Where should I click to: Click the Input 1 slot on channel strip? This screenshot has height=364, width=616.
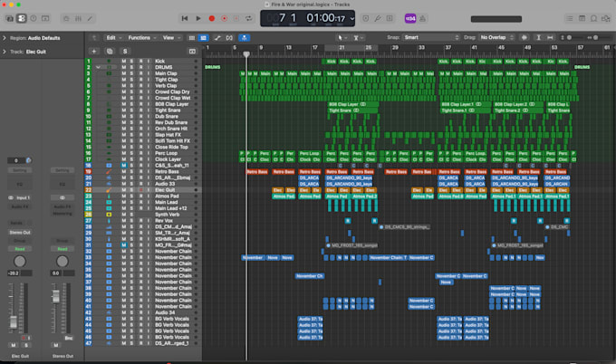click(24, 198)
